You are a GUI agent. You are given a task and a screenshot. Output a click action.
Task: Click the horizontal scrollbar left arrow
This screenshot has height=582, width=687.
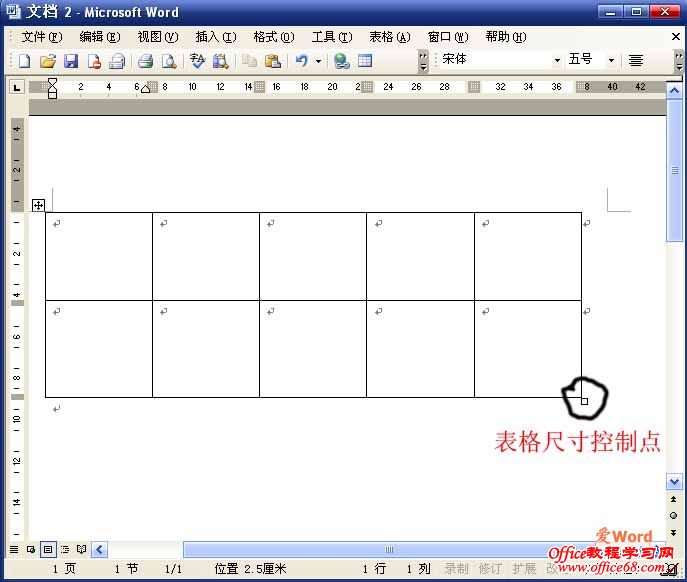tap(99, 550)
